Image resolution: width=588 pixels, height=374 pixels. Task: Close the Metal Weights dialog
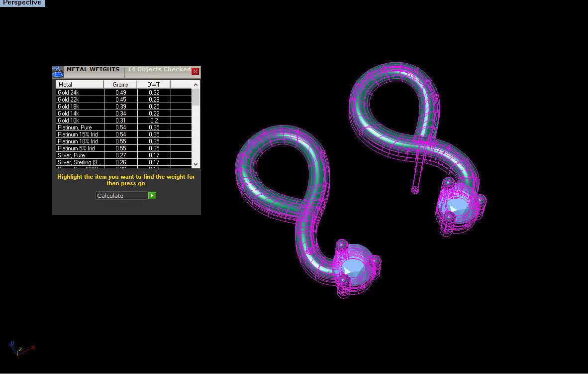click(195, 71)
